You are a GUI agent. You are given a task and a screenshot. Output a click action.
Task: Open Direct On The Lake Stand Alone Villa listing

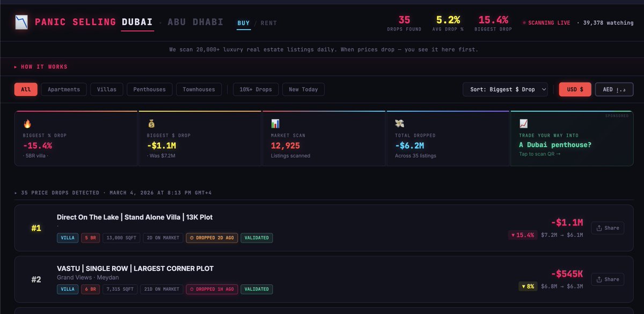[x=135, y=217]
